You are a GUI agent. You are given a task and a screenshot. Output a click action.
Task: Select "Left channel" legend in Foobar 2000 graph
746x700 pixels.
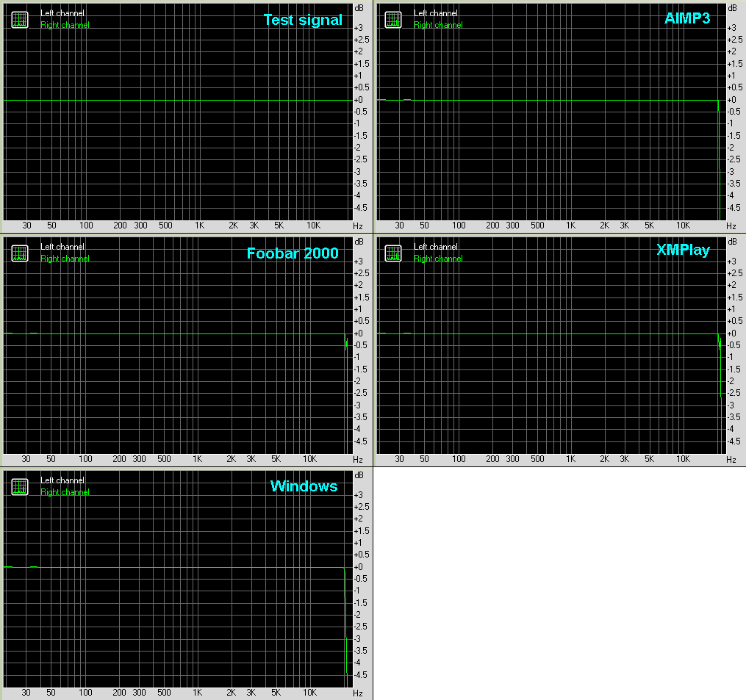tap(62, 247)
